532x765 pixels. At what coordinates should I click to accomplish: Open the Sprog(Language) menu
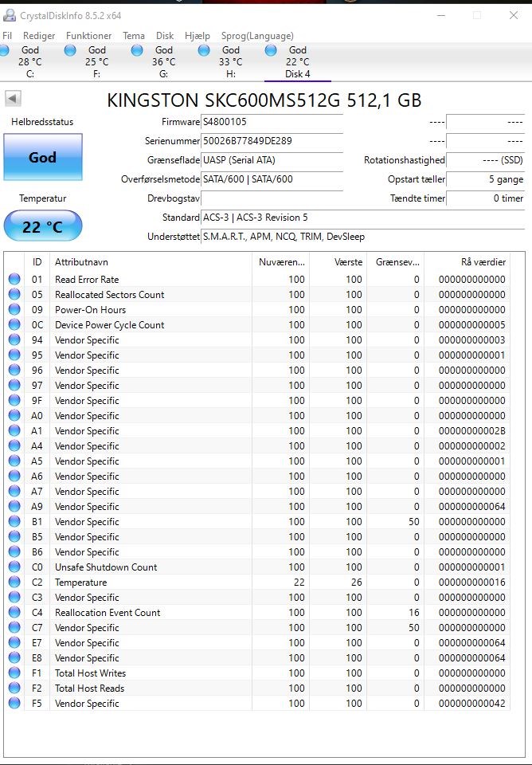click(257, 36)
